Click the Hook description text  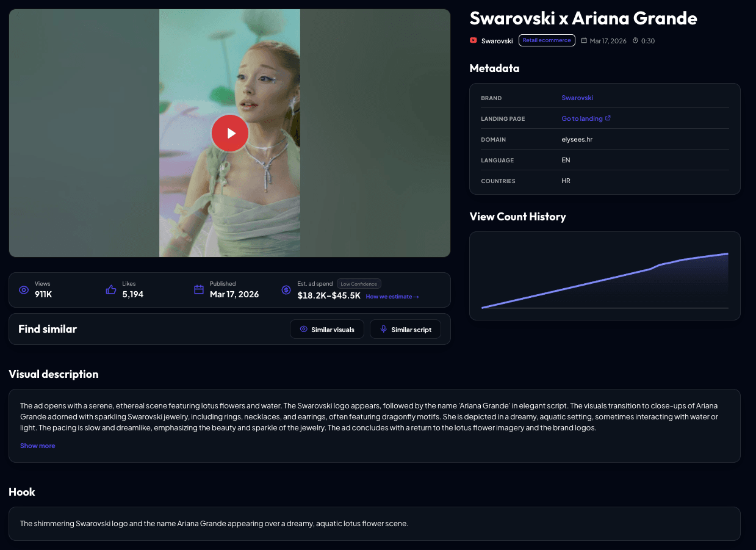pos(214,524)
